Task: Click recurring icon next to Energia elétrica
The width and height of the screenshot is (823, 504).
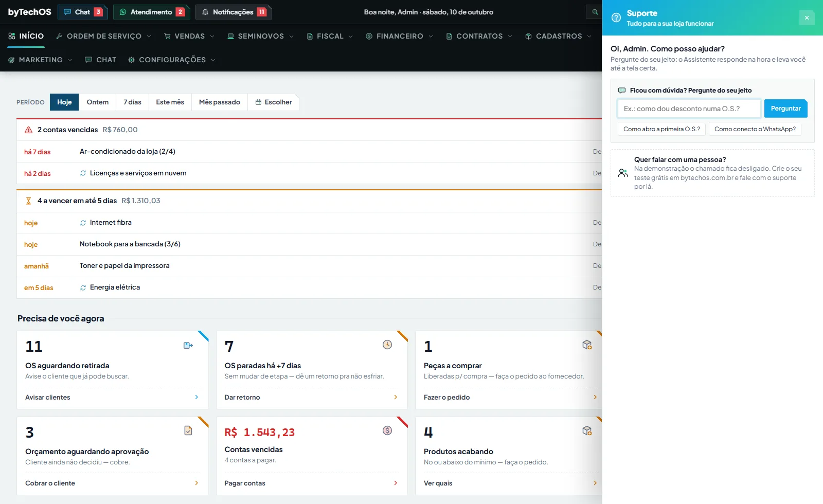Action: pos(83,287)
